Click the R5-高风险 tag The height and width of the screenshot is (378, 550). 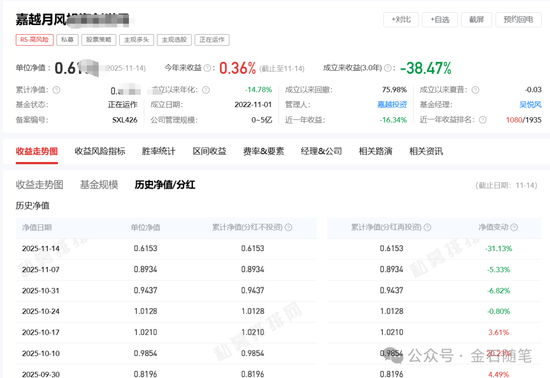coord(34,40)
